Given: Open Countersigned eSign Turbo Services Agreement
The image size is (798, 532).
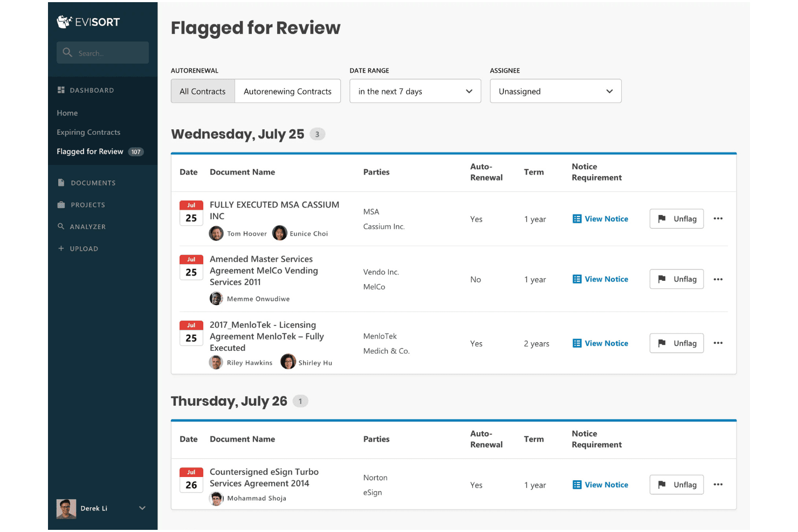Looking at the screenshot, I should [x=264, y=478].
